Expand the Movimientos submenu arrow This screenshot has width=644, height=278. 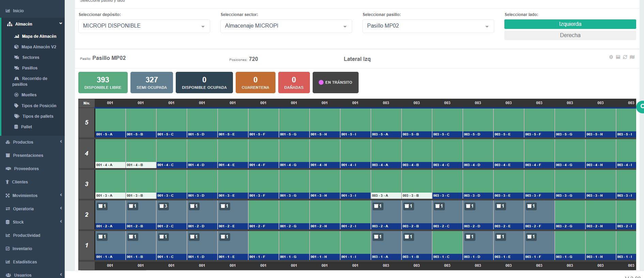61,195
